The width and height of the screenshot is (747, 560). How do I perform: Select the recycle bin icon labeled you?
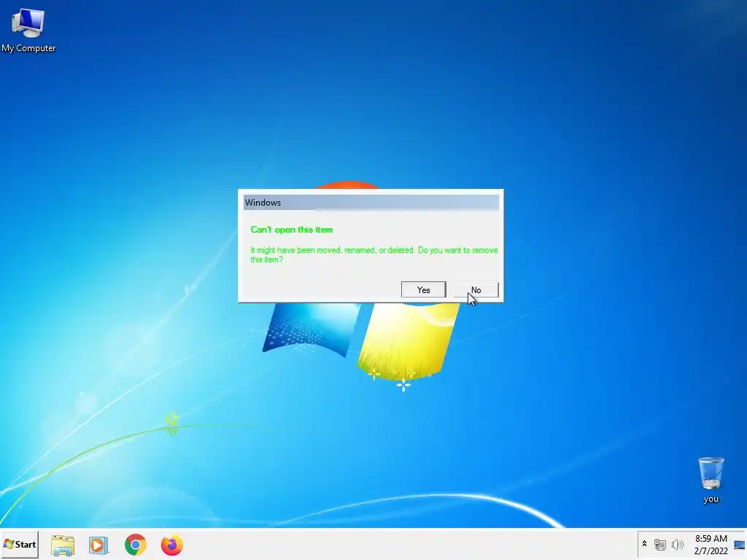pyautogui.click(x=711, y=480)
